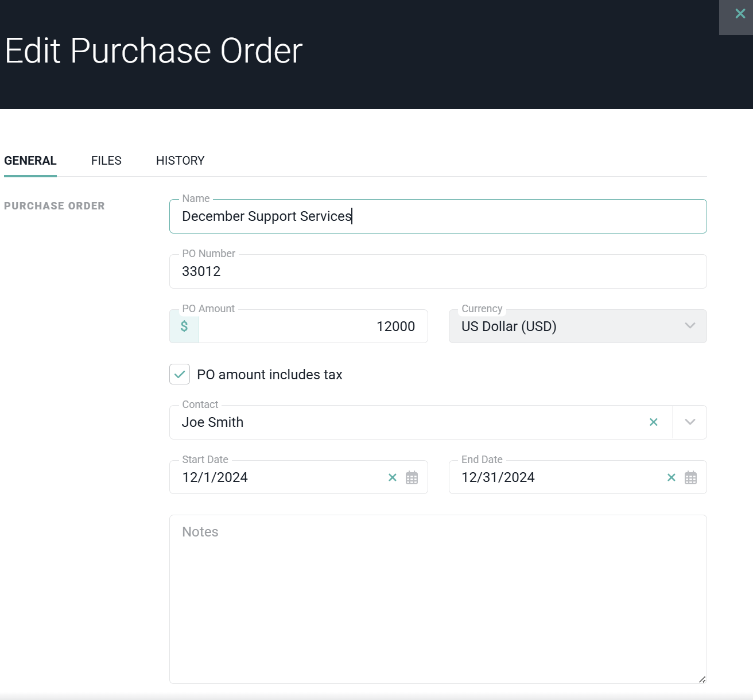The width and height of the screenshot is (753, 700).
Task: Open the End Date calendar picker
Action: 690,477
